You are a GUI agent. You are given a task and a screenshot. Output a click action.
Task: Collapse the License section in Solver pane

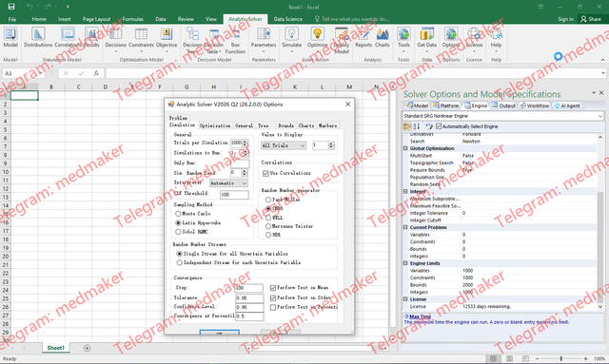pyautogui.click(x=405, y=299)
